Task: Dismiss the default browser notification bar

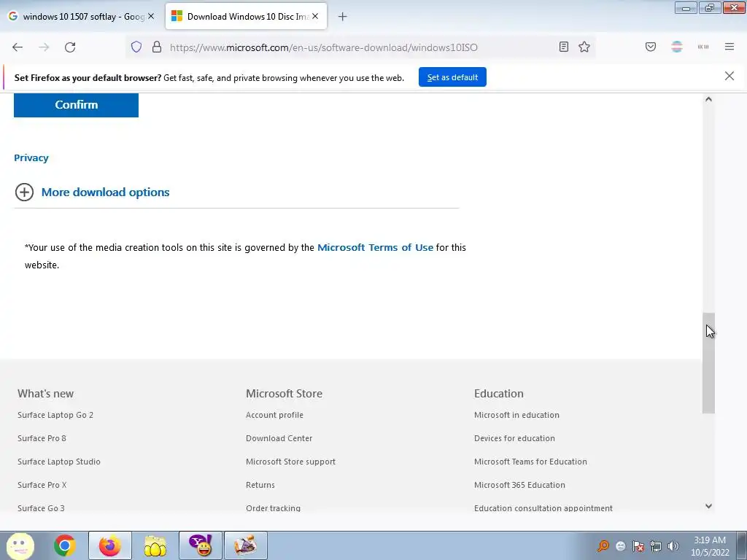Action: (x=729, y=76)
